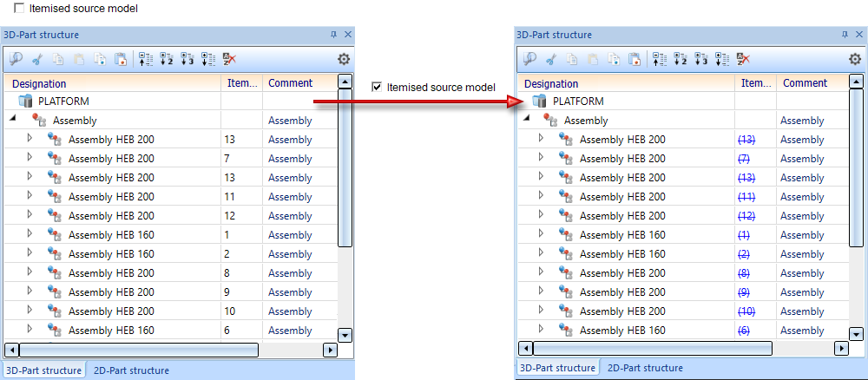The width and height of the screenshot is (868, 380).
Task: Uncheck the ticked Itemised source model checkbox
Action: point(377,87)
